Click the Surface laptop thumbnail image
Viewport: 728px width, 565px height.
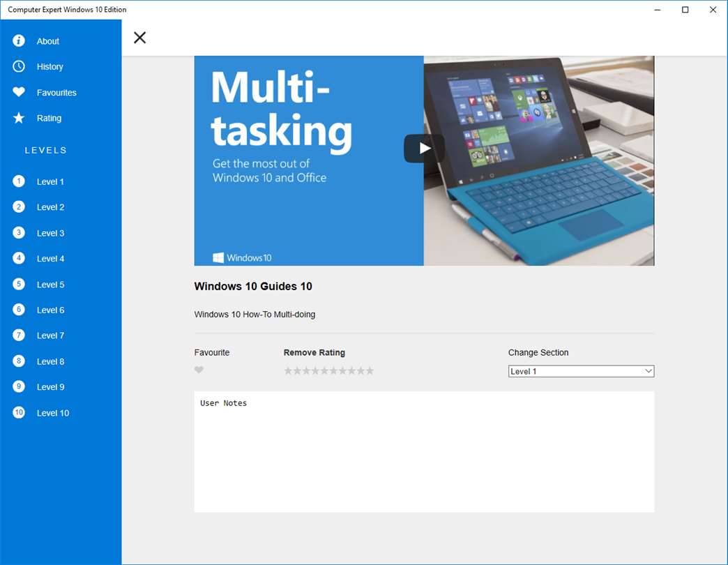(539, 160)
